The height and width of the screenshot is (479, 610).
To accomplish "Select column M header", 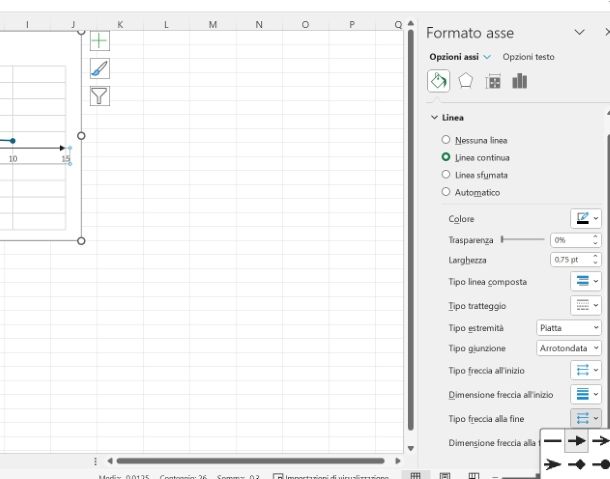I will [212, 25].
